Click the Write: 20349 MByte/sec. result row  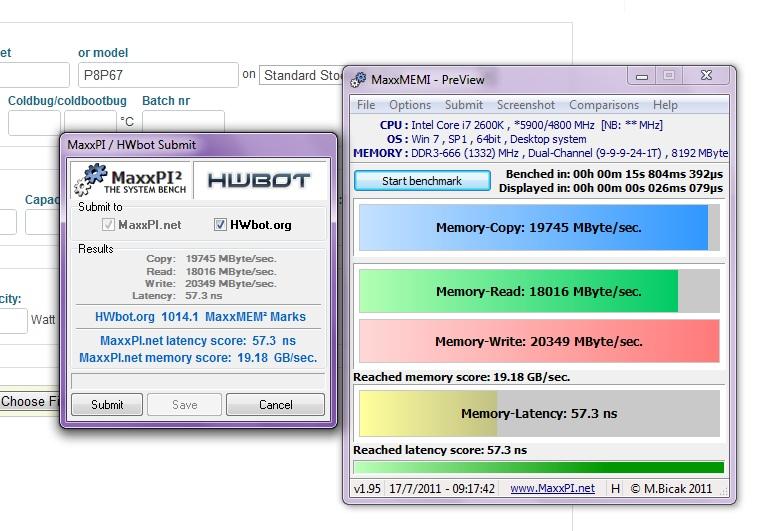coord(210,283)
